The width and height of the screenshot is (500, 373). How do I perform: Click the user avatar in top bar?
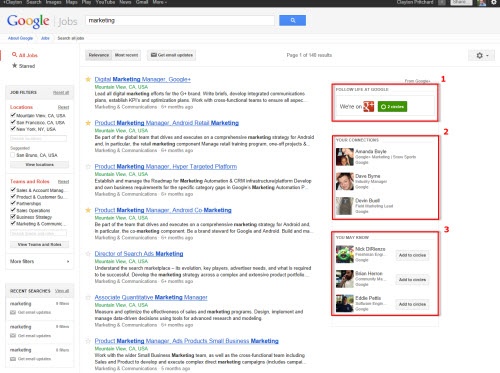[x=482, y=3]
